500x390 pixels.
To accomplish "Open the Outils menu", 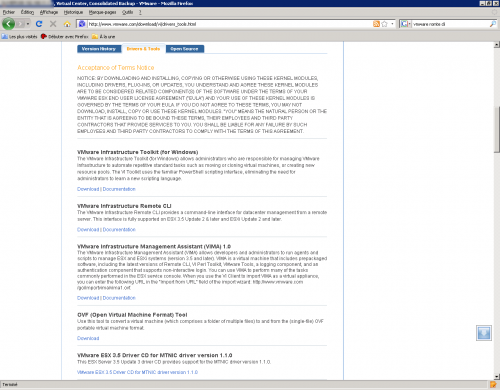I will [x=127, y=12].
